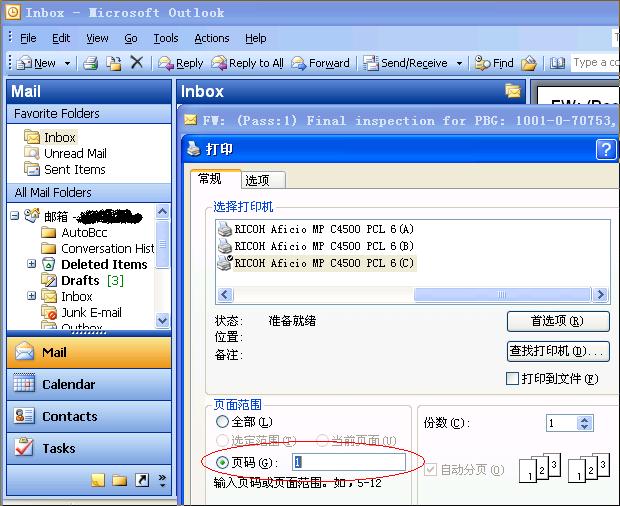Viewport: 620px width, 506px height.
Task: Select the Deleted Items folder
Action: pos(95,264)
